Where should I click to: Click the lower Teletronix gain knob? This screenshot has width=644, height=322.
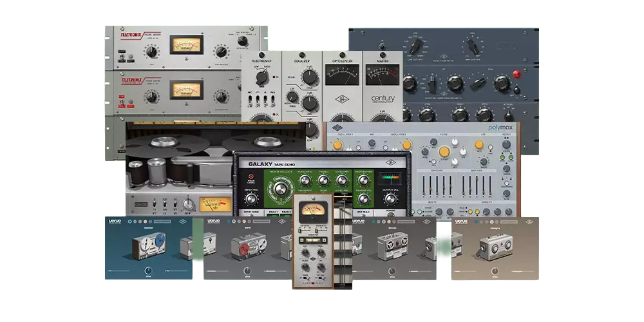(x=152, y=97)
